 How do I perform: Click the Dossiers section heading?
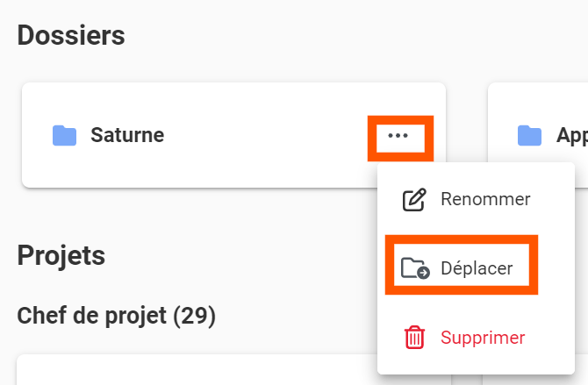[71, 36]
